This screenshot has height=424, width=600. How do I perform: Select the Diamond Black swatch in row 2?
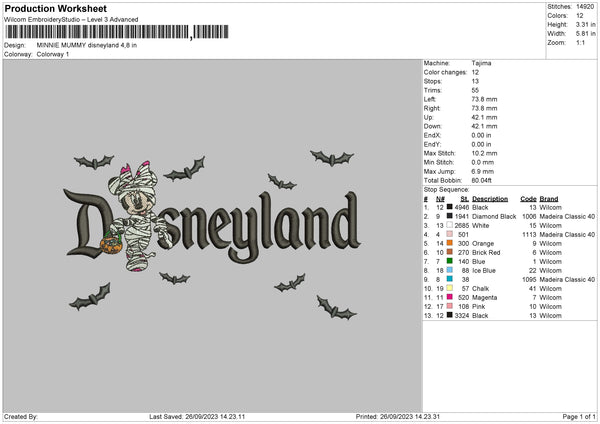click(x=450, y=216)
